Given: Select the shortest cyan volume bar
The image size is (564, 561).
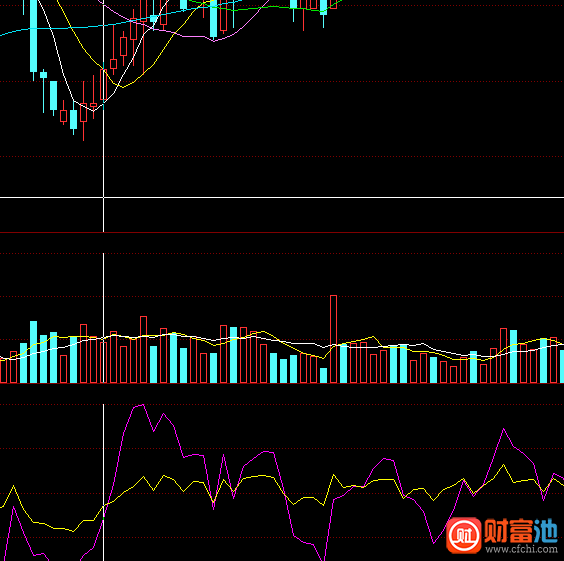Looking at the screenshot, I should [x=323, y=375].
